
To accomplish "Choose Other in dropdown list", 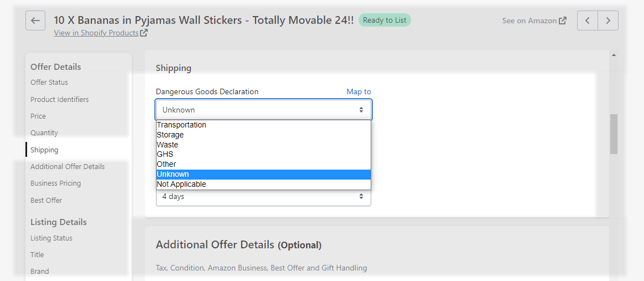I will coord(263,164).
